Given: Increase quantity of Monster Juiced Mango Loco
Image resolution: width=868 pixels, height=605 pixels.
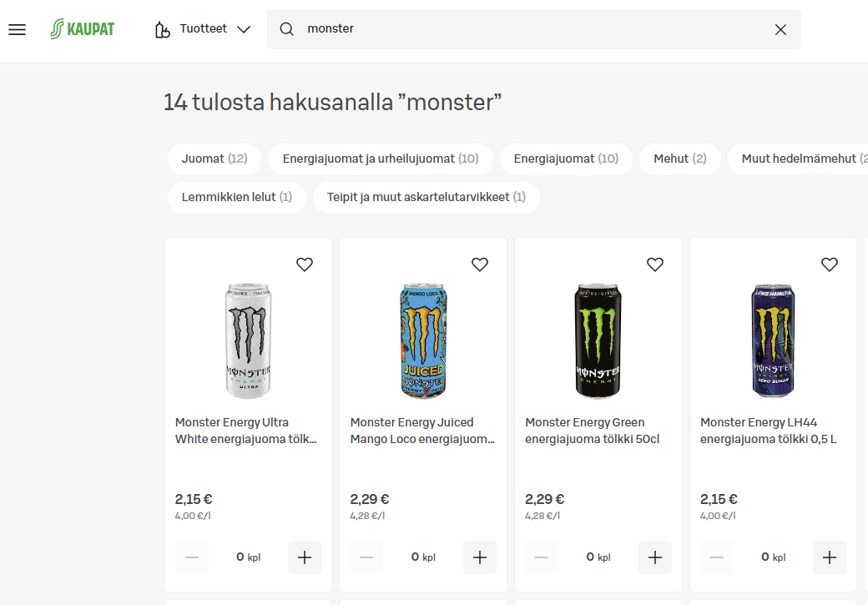Looking at the screenshot, I should pyautogui.click(x=480, y=557).
